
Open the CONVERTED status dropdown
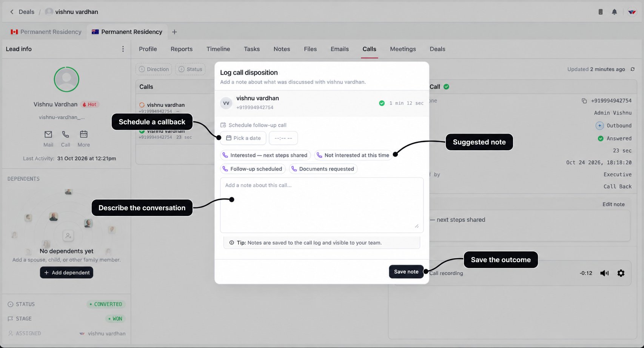coord(106,304)
